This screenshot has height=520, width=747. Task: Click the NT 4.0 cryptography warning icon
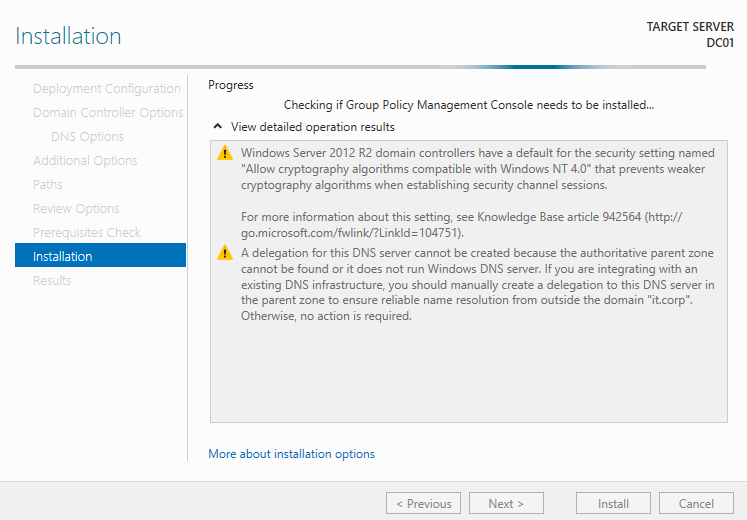tap(225, 153)
